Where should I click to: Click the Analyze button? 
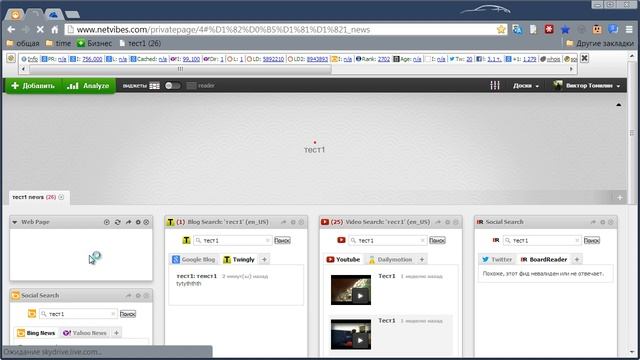click(x=89, y=86)
